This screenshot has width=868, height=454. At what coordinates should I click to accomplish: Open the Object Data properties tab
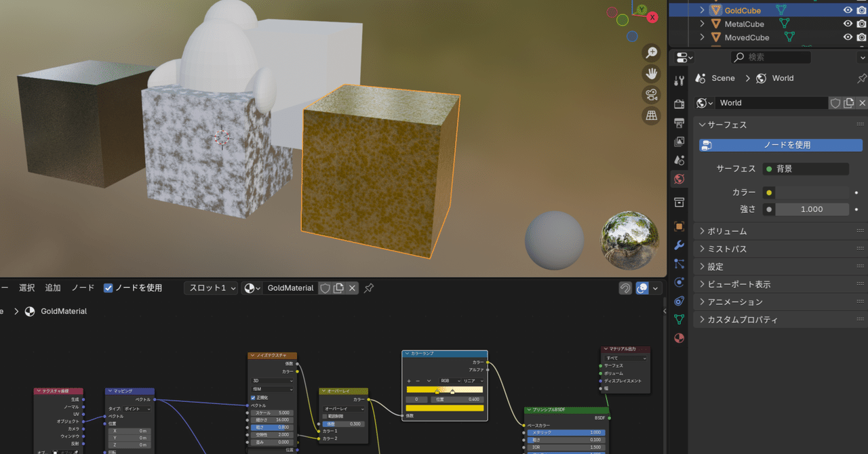coord(679,316)
